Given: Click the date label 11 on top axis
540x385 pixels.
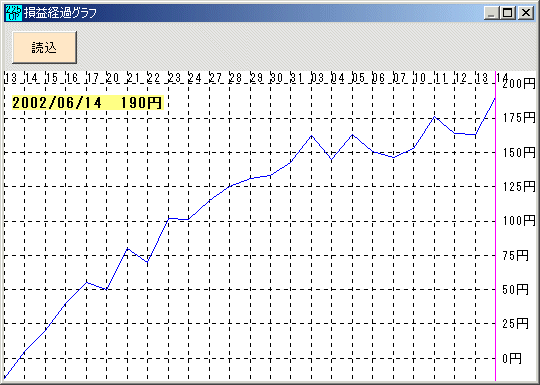Looking at the screenshot, I should (x=440, y=78).
